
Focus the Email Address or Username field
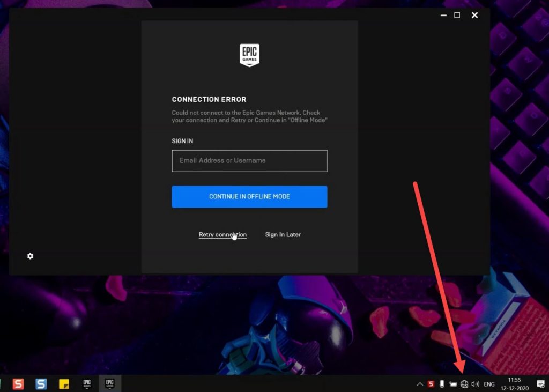pos(249,161)
